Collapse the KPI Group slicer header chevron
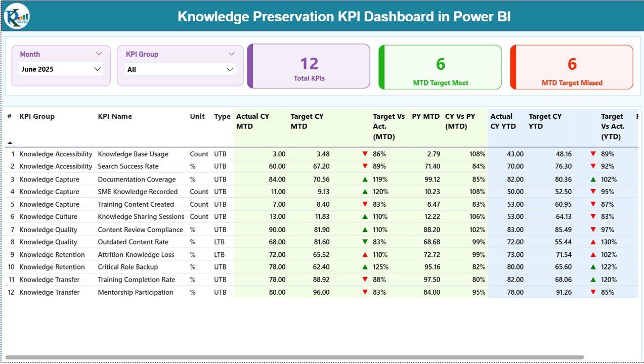 (x=232, y=54)
